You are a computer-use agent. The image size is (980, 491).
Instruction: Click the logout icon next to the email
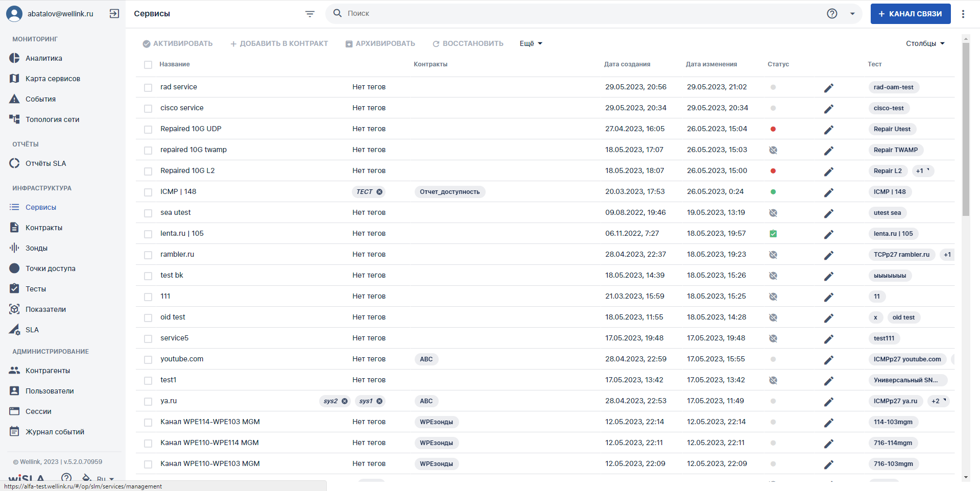coord(114,14)
